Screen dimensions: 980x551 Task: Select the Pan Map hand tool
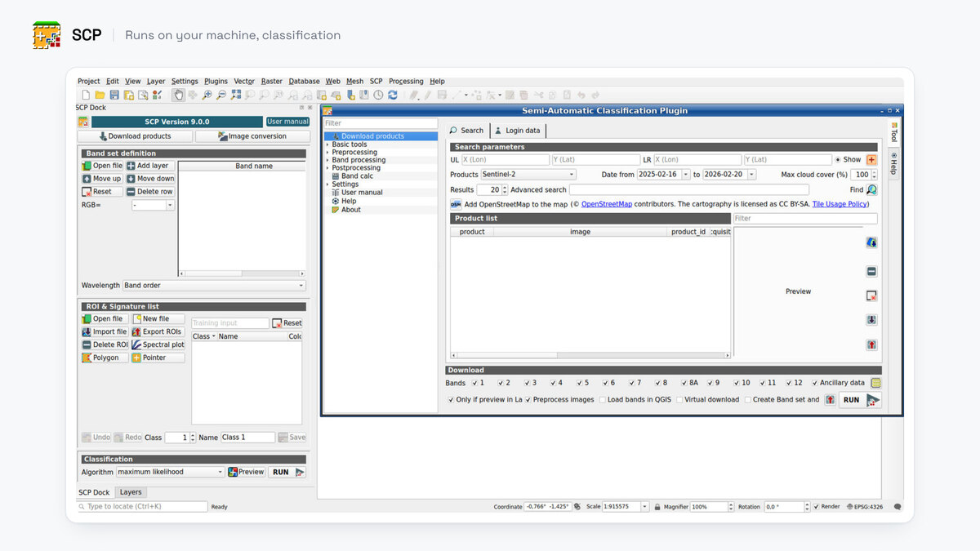pyautogui.click(x=178, y=95)
